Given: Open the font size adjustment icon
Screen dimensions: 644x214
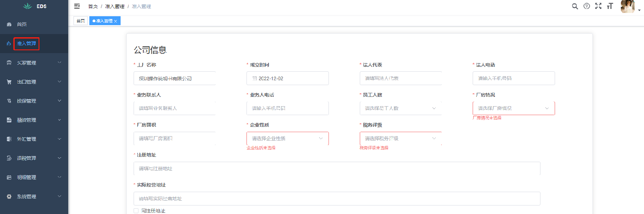Looking at the screenshot, I should pyautogui.click(x=610, y=6).
